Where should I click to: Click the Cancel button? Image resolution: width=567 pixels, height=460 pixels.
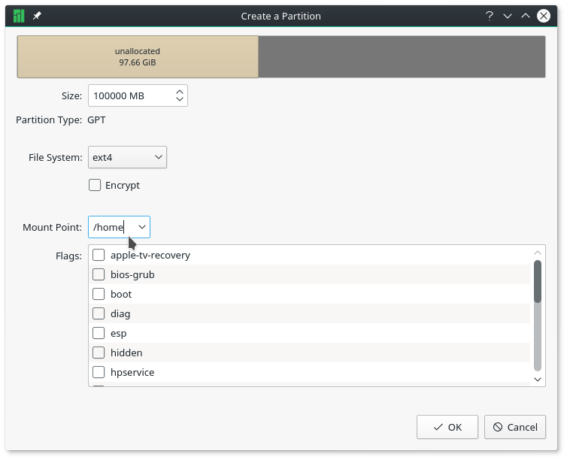(x=515, y=427)
